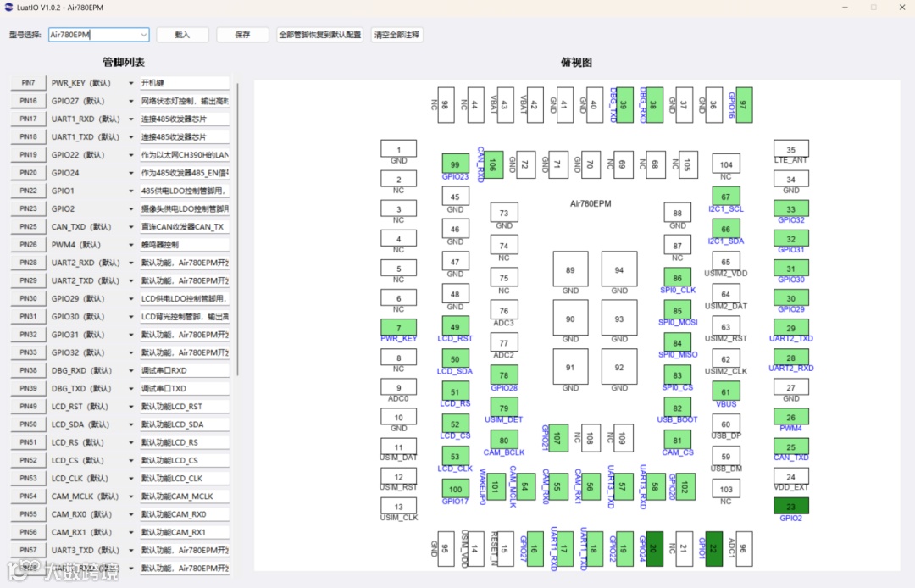Click 清空全部注释 to clear all comments

click(396, 35)
